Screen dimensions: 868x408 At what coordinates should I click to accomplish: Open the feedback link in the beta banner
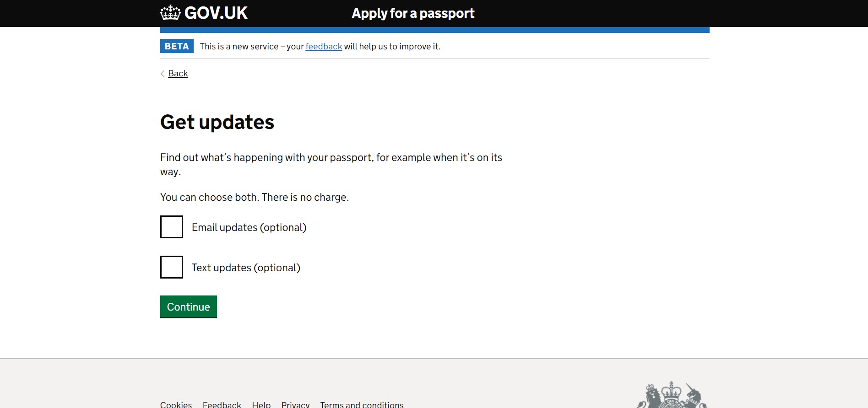point(324,46)
